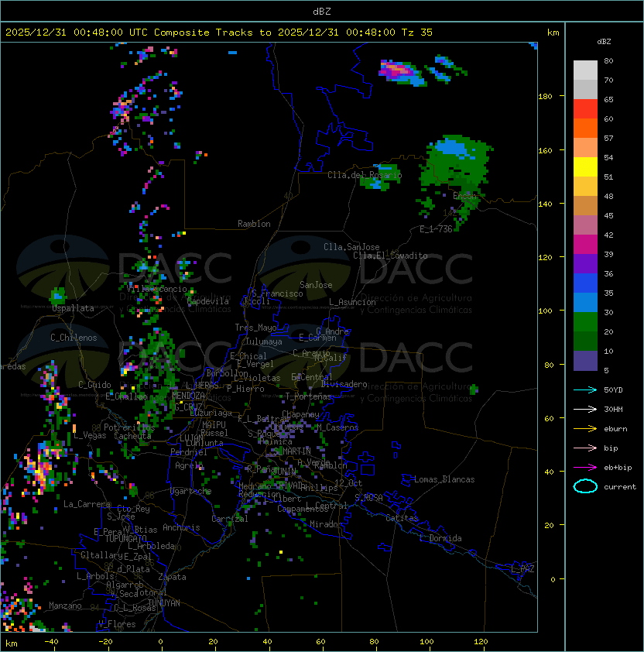Viewport: 644px width, 652px height.
Task: Select the 'Perdriel' map label
Action: pos(189,452)
